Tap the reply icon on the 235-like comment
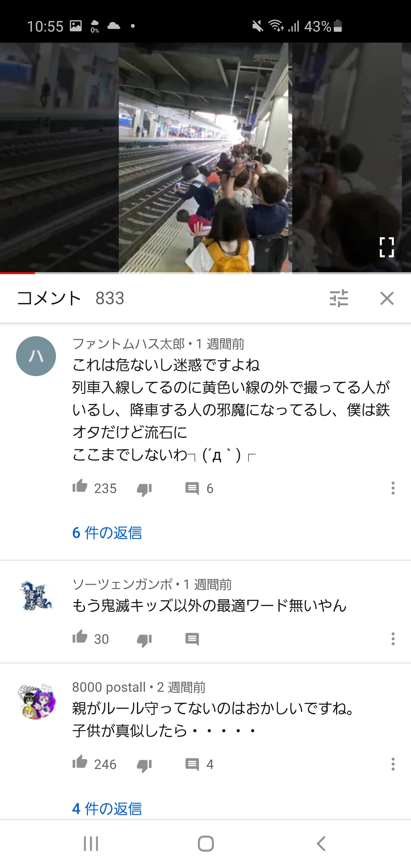The image size is (411, 868). click(192, 488)
